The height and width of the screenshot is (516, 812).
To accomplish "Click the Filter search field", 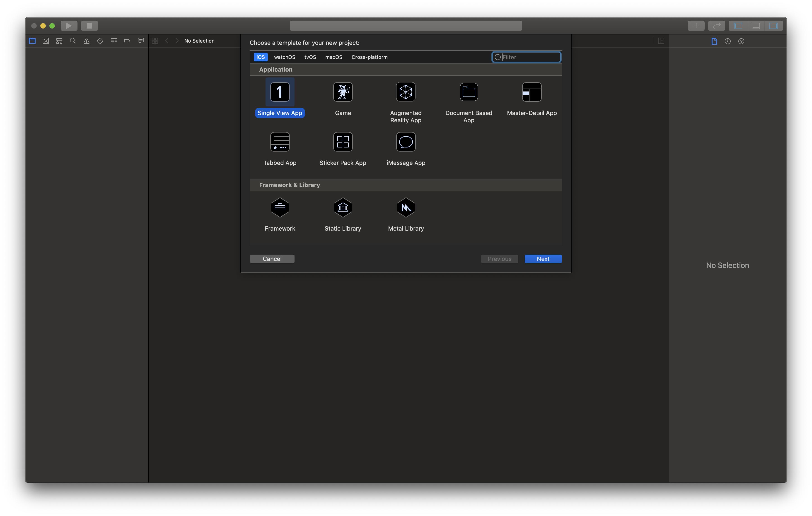I will [x=526, y=57].
